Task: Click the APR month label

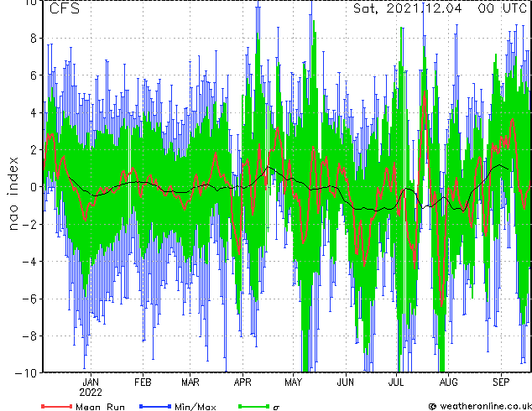Action: pyautogui.click(x=243, y=382)
